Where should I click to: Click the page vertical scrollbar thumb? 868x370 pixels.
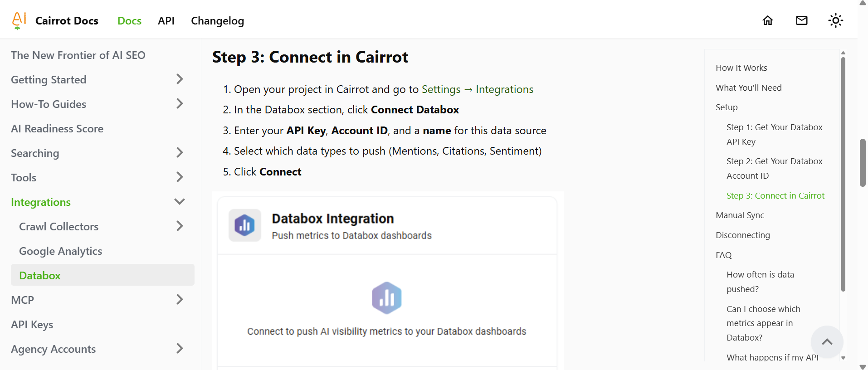pyautogui.click(x=863, y=163)
